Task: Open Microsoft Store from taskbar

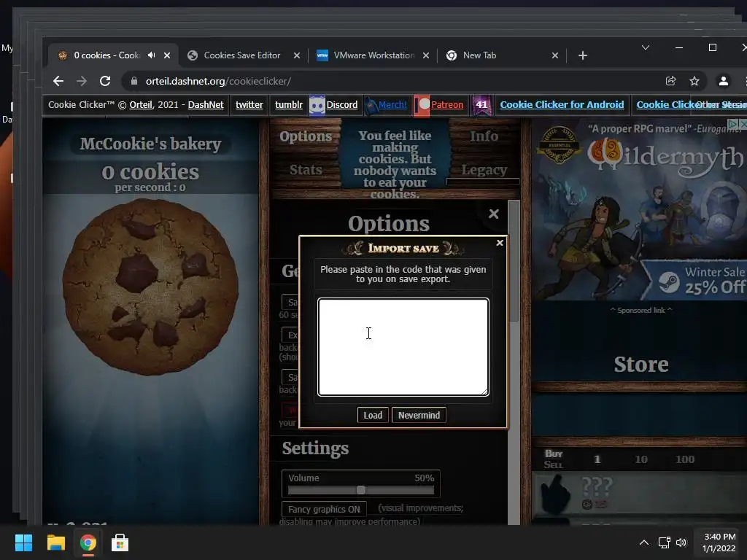Action: 120,542
